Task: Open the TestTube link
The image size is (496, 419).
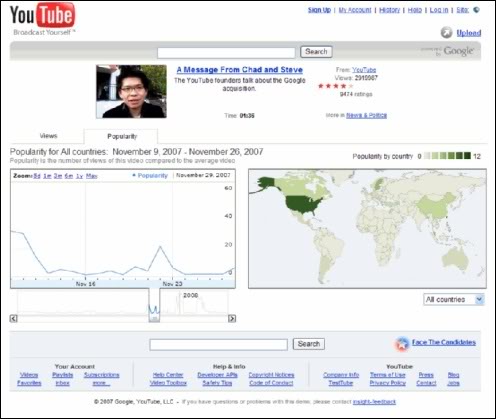Action: pyautogui.click(x=341, y=383)
